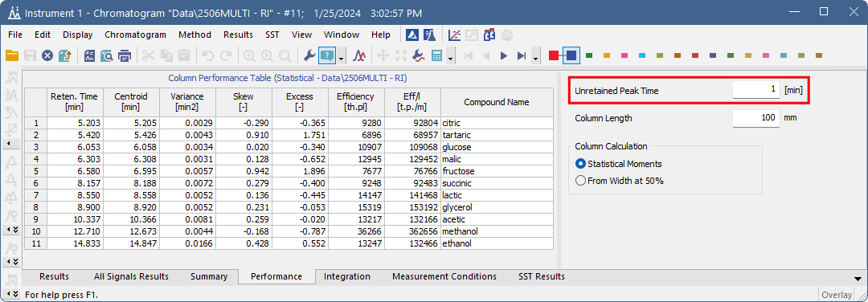Click the Unretained Peak Time value field

[756, 90]
